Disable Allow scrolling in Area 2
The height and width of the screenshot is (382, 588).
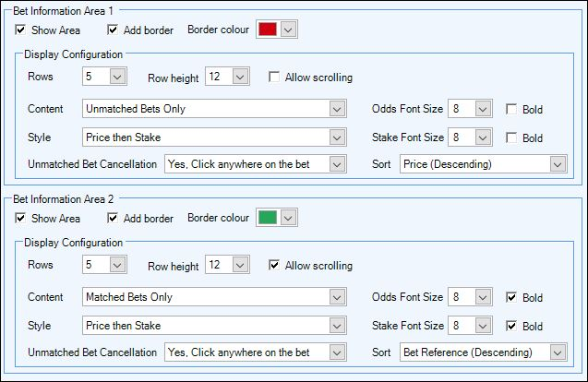point(274,265)
